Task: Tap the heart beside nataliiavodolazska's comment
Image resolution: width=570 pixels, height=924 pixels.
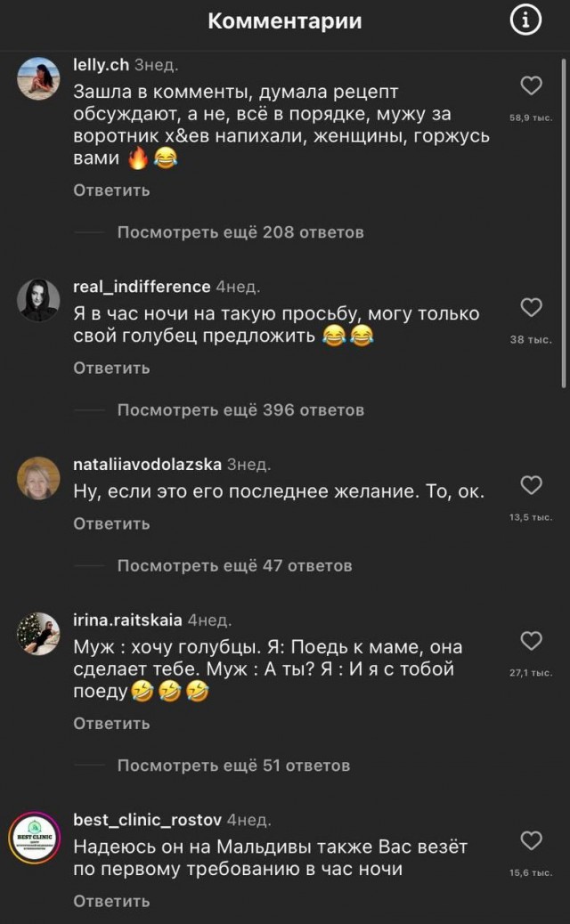Action: tap(532, 485)
